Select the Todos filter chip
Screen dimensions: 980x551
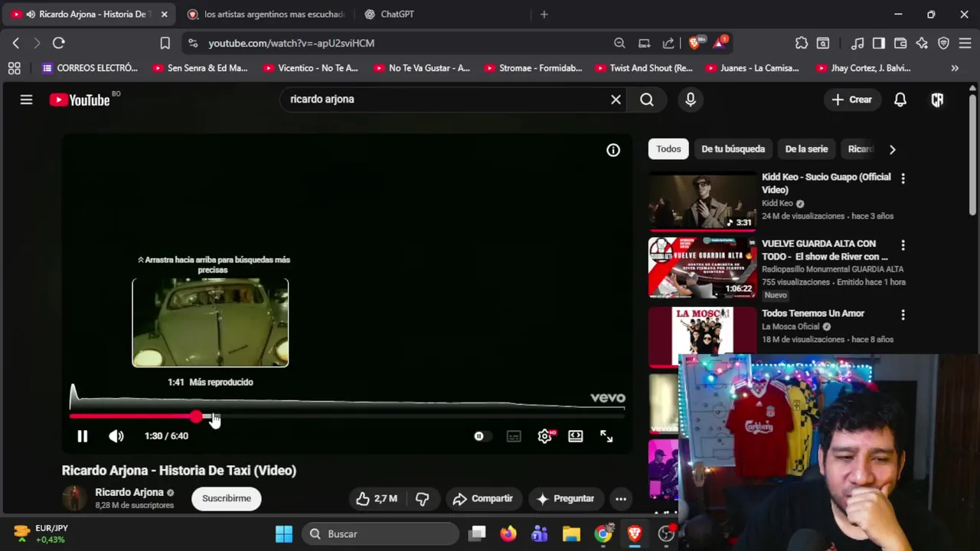(668, 149)
